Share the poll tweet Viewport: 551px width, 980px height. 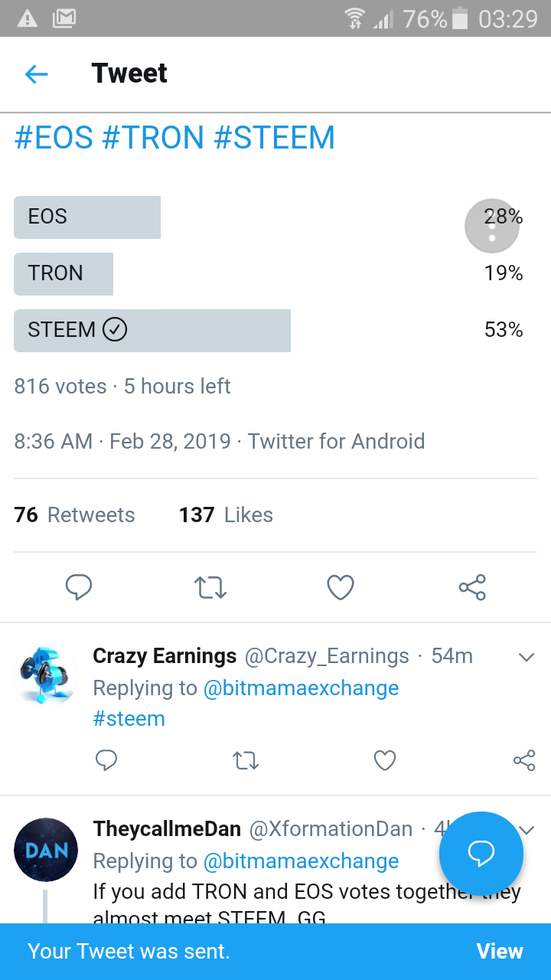click(472, 587)
